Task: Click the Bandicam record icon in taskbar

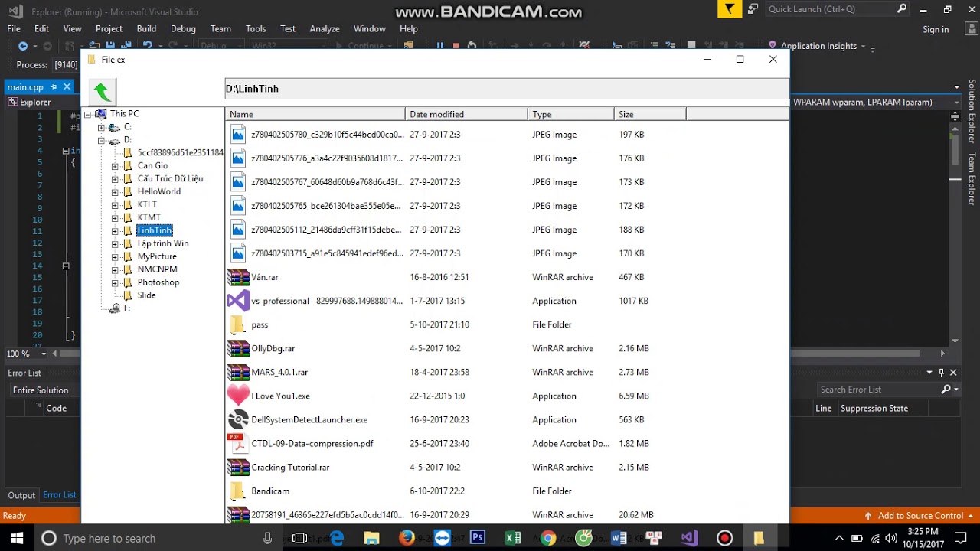Action: tap(724, 538)
